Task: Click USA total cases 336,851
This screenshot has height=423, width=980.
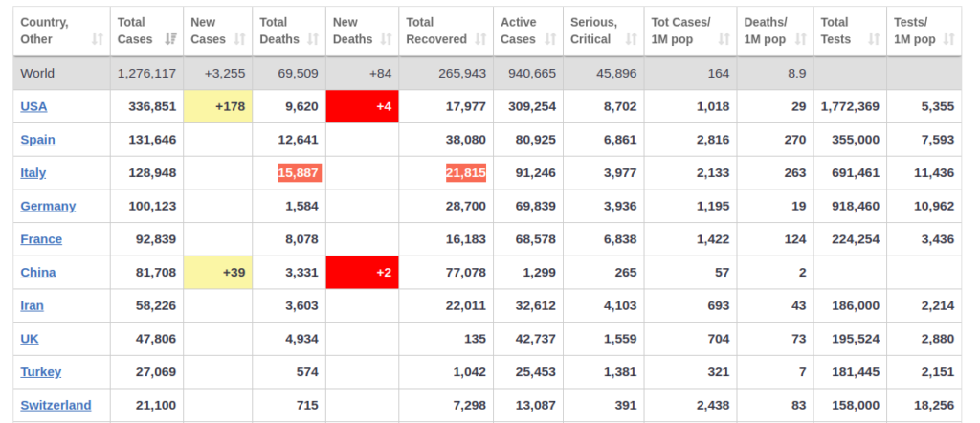Action: pos(152,106)
